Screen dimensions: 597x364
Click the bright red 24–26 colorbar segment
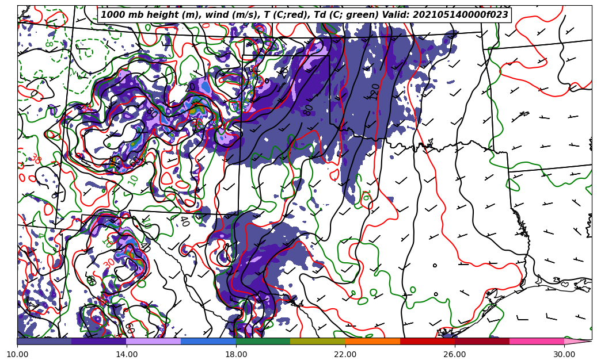point(427,341)
